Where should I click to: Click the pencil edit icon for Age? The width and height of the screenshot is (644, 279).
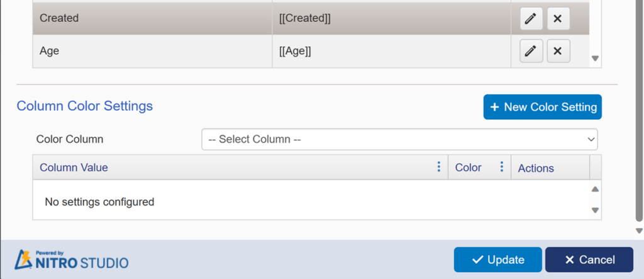coord(531,51)
